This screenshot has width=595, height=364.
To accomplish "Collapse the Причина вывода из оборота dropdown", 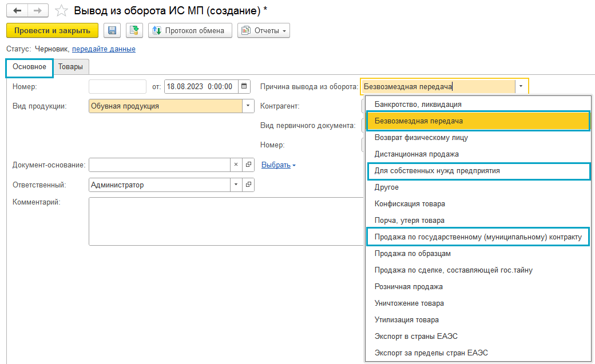I will coord(521,87).
